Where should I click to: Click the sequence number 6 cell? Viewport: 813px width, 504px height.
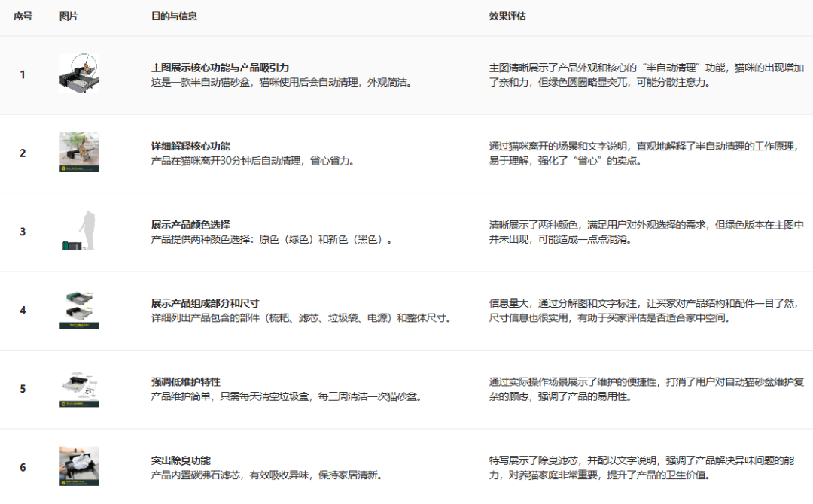click(x=23, y=467)
